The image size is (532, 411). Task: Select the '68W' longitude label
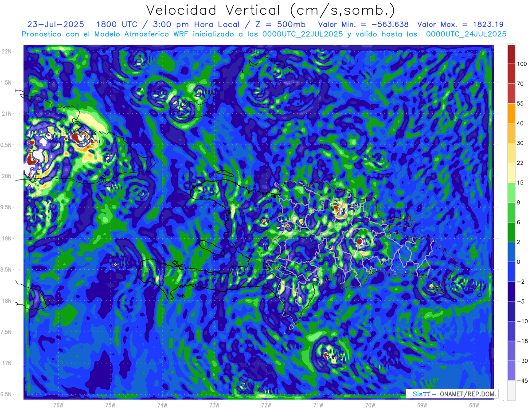474,405
